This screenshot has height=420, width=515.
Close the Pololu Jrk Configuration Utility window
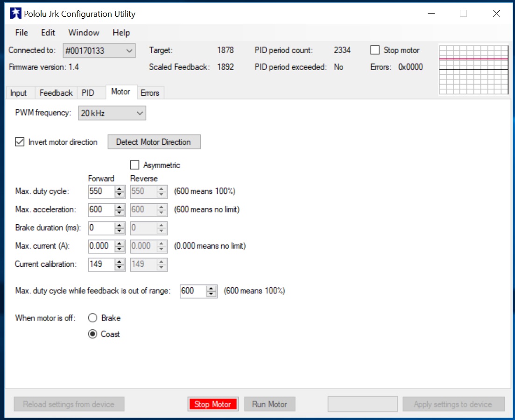496,14
